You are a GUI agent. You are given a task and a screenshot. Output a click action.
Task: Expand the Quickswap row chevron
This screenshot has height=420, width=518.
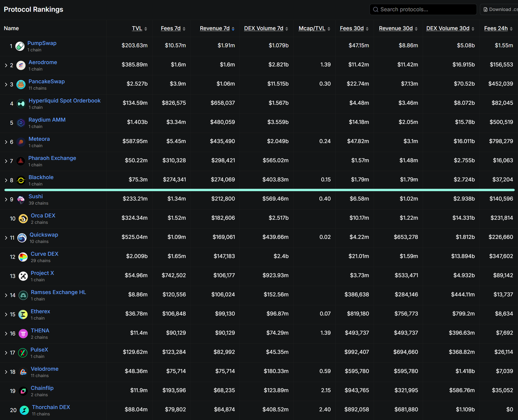pos(6,237)
